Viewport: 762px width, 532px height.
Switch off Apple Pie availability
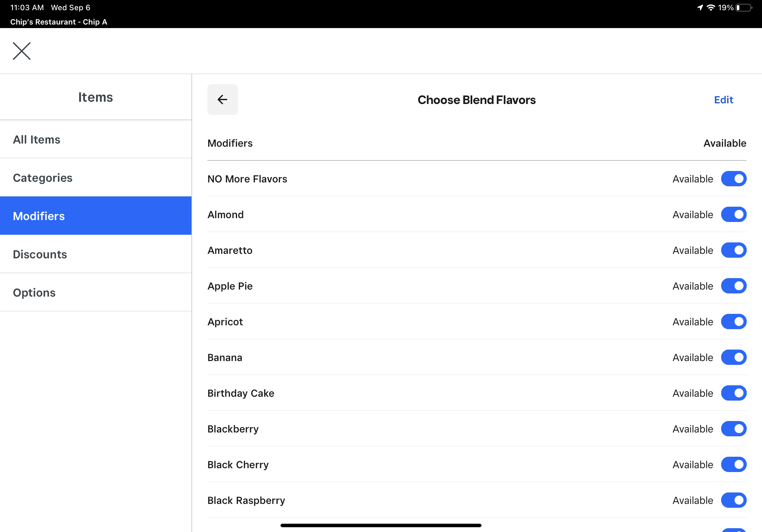coord(734,286)
